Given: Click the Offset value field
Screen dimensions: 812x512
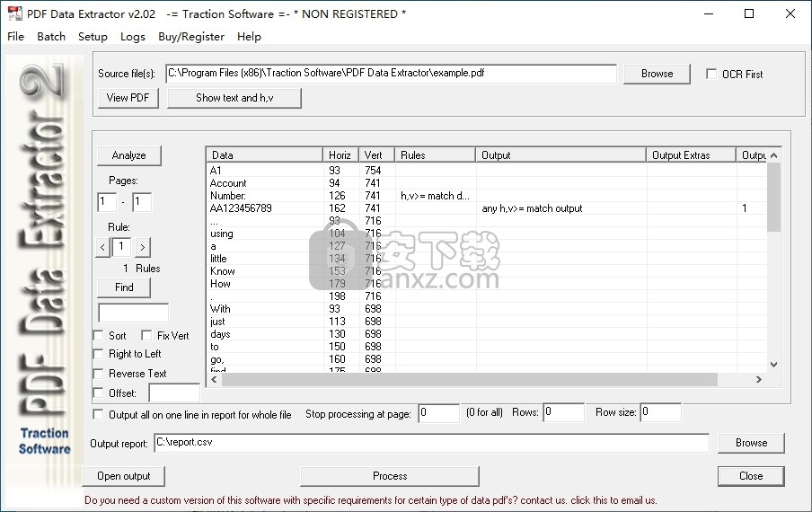Looking at the screenshot, I should pos(174,393).
